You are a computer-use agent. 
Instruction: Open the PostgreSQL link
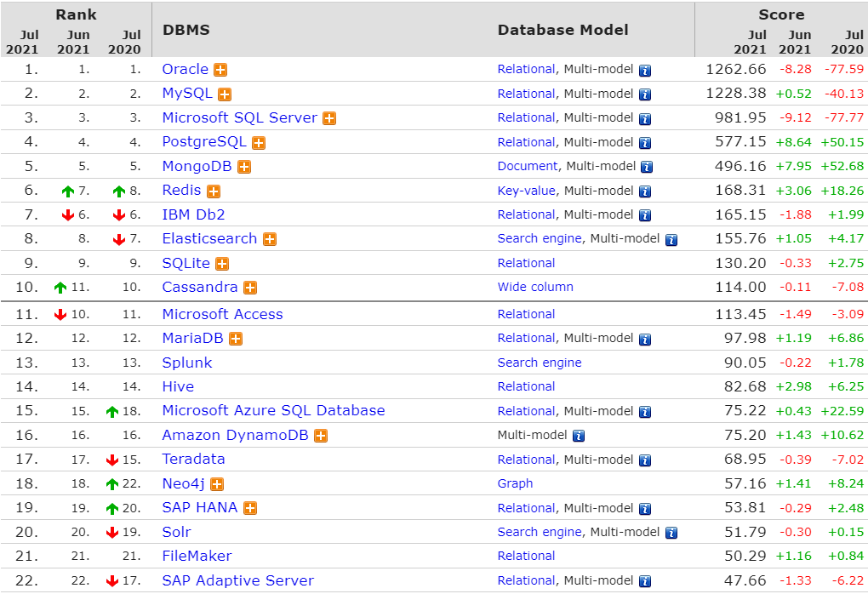204,142
